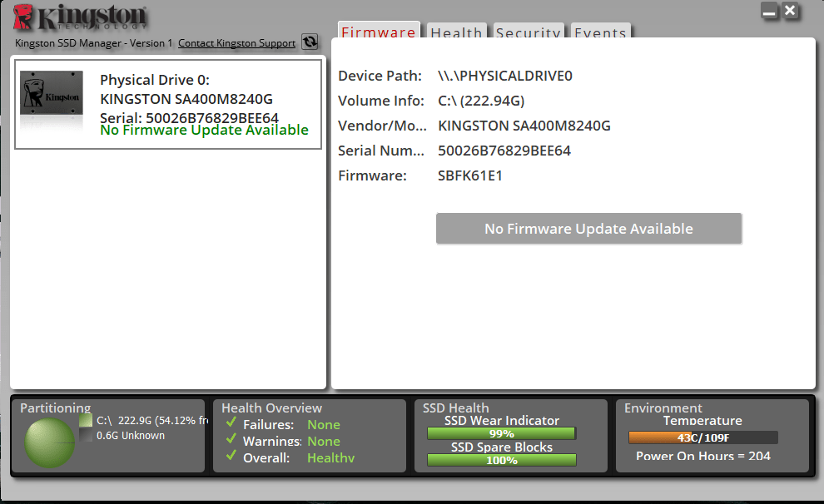Click the Overall Healthy status value
The height and width of the screenshot is (504, 824).
(330, 457)
